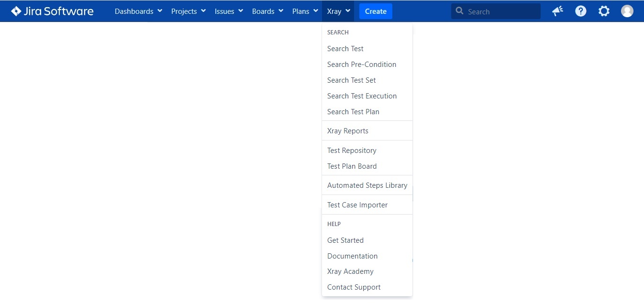Open the Documentation entry under Help
The image size is (644, 303).
pos(367,256)
